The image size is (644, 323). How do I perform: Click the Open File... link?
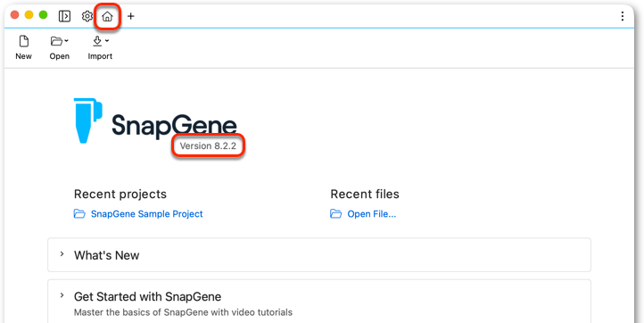coord(372,214)
